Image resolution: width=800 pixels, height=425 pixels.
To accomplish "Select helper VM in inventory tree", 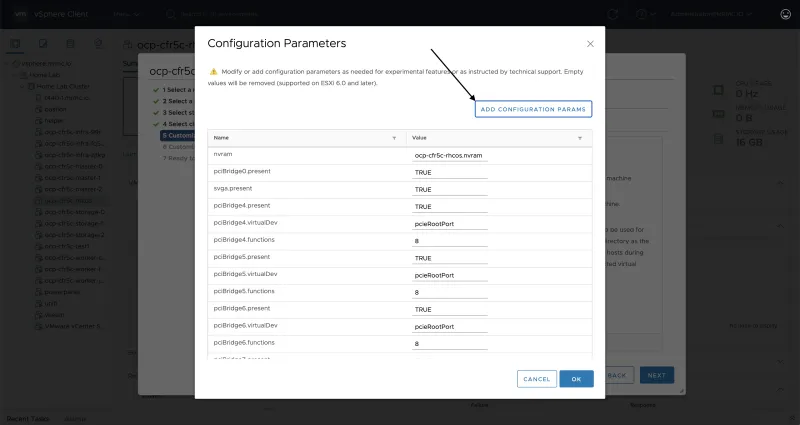I will pos(54,121).
